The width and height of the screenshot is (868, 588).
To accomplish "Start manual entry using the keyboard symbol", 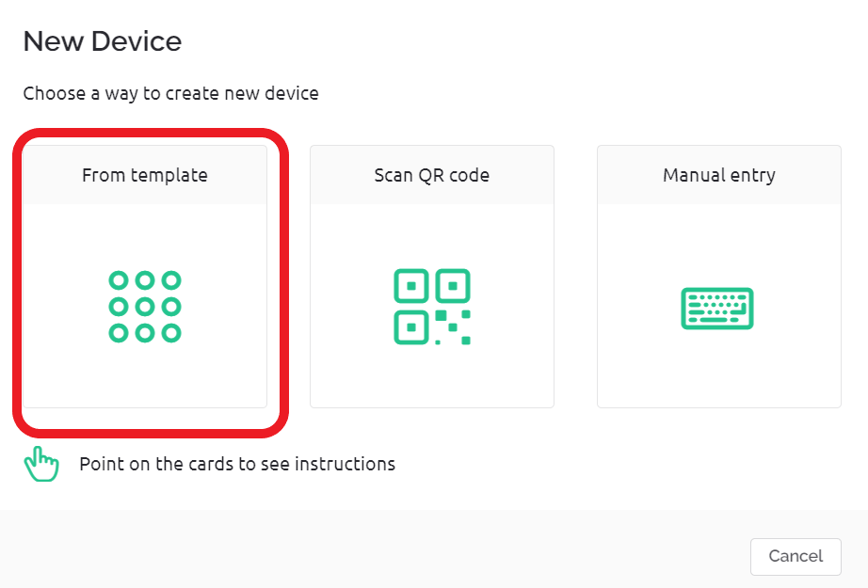I will (717, 308).
